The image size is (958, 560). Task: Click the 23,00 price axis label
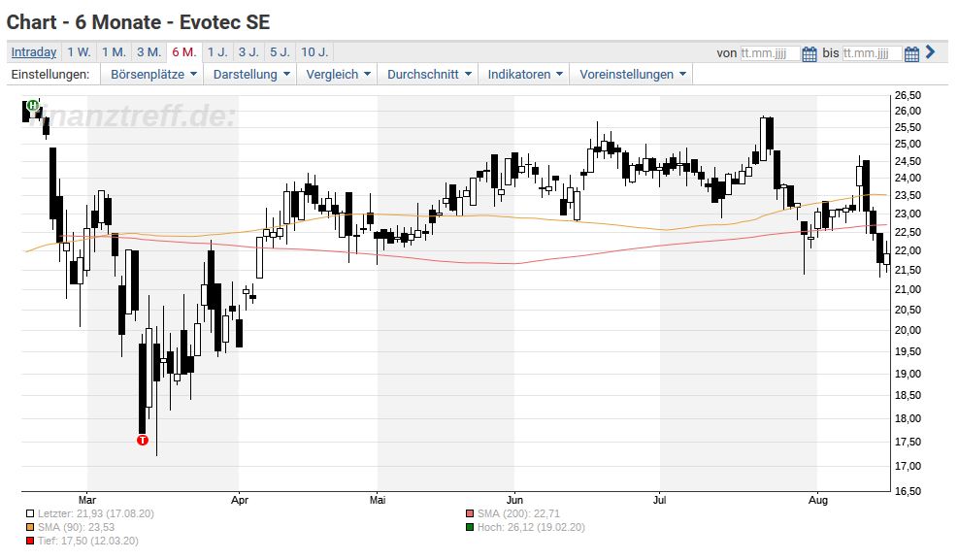coord(908,214)
